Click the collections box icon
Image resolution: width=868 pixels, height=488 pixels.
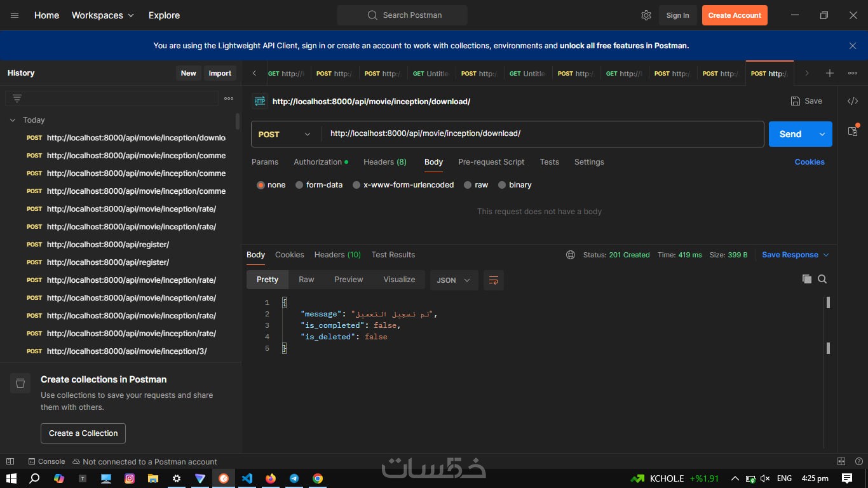point(20,383)
